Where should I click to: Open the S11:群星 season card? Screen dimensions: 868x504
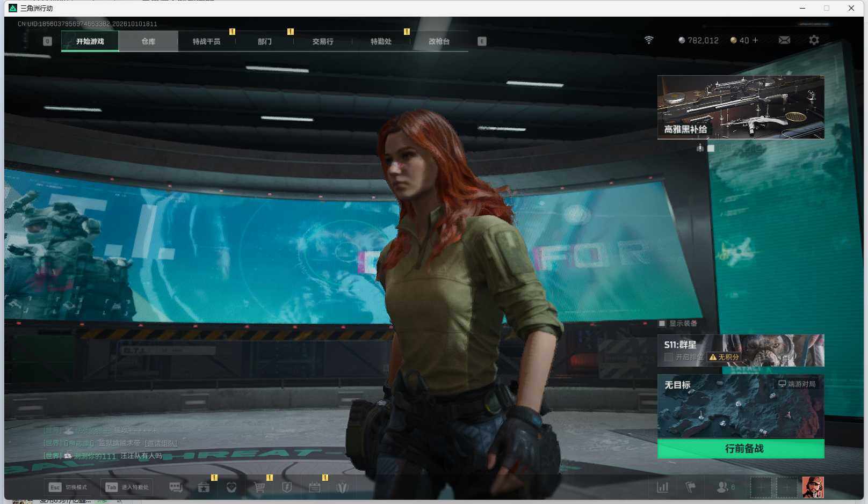click(x=741, y=350)
